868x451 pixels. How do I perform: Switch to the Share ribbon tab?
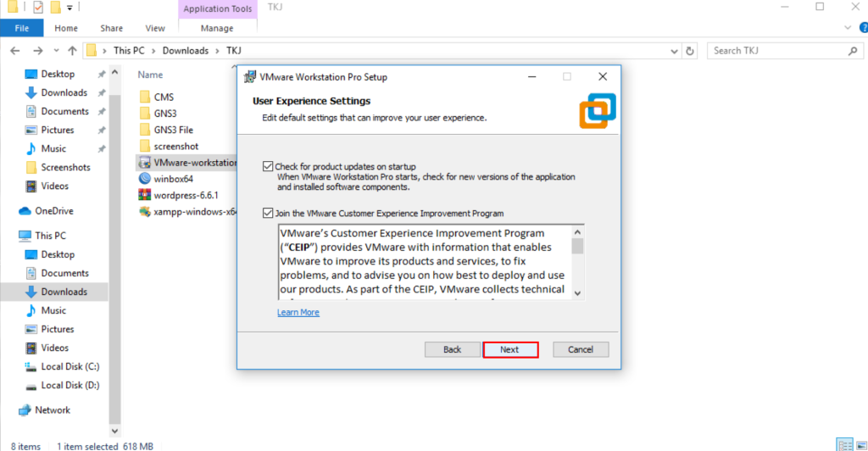pos(111,28)
